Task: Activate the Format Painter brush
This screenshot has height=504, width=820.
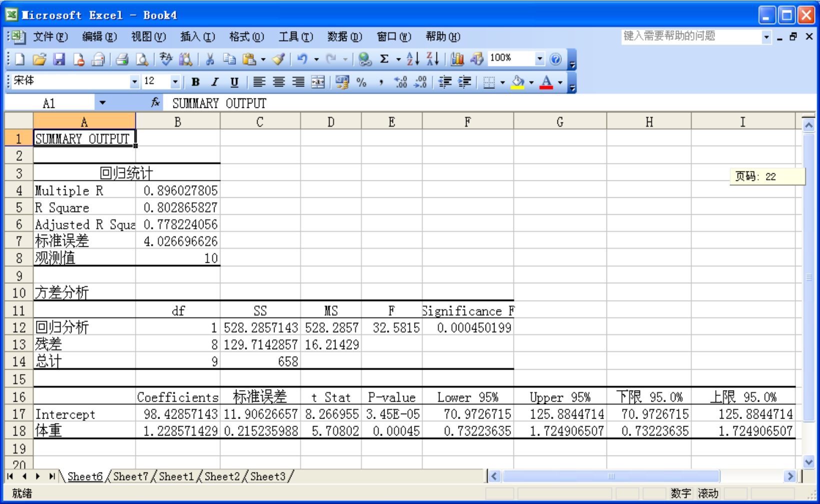Action: point(279,59)
